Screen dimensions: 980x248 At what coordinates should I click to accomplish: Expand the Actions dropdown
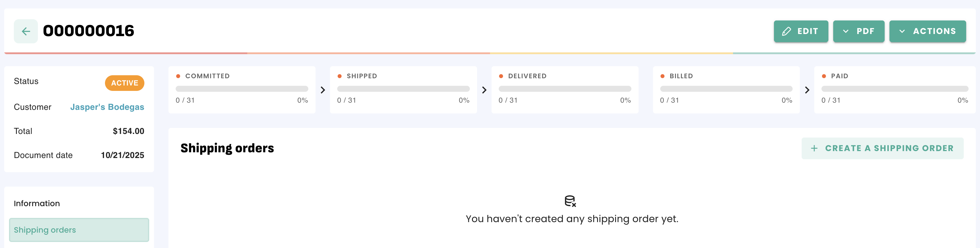coord(927,31)
